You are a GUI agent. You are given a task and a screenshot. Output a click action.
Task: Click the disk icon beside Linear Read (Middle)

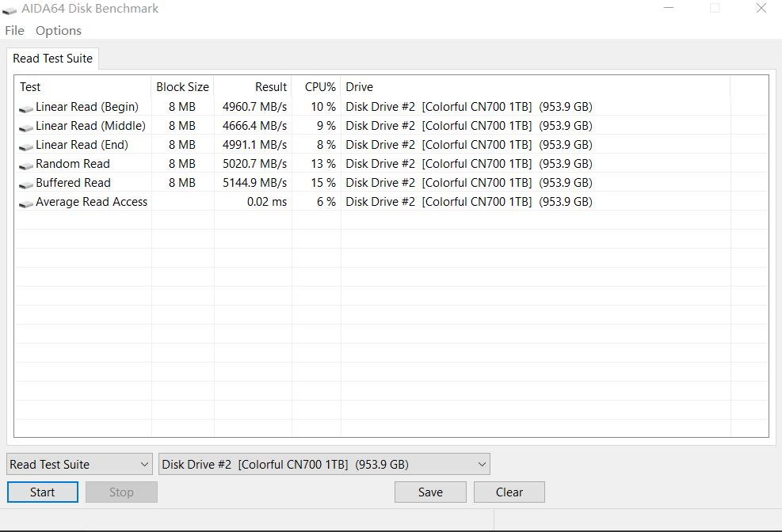click(25, 125)
